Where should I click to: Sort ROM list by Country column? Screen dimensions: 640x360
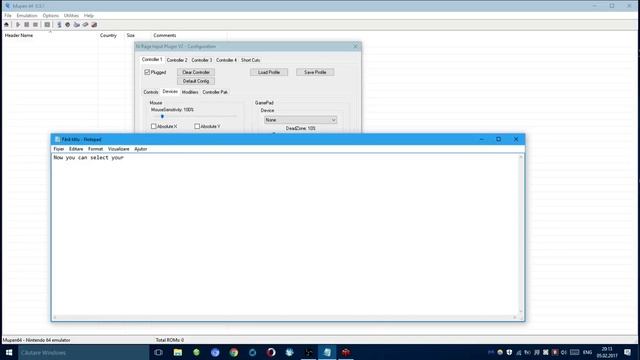coord(111,36)
